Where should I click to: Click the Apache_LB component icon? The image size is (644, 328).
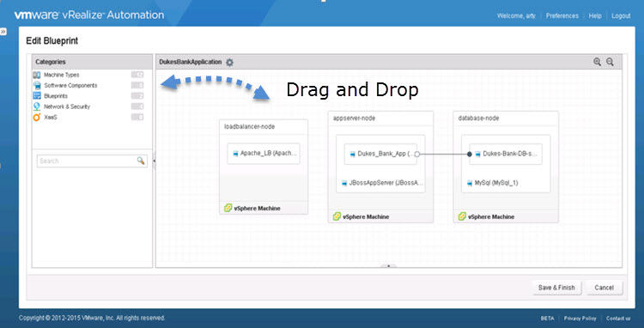236,154
